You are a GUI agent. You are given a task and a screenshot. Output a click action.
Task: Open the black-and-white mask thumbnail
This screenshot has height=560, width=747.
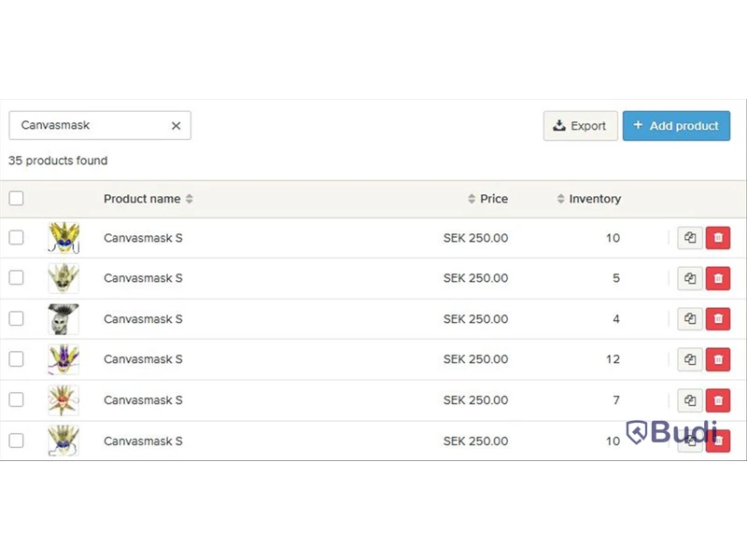(x=63, y=319)
